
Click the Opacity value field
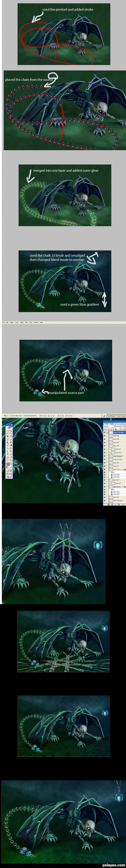point(124,426)
